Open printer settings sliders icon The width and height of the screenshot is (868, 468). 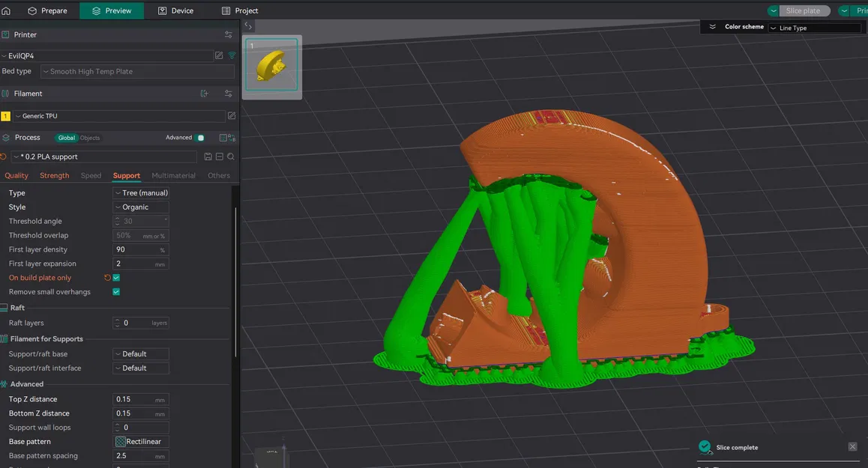click(228, 34)
